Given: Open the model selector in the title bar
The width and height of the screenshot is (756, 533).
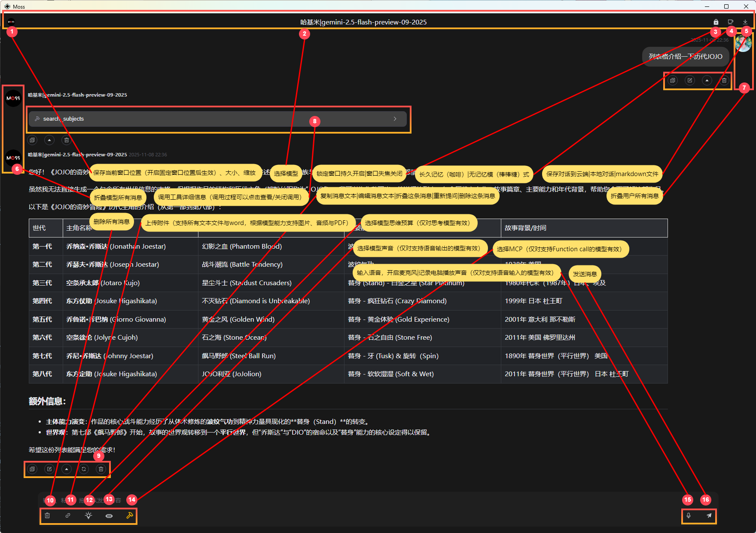Looking at the screenshot, I should tap(363, 22).
